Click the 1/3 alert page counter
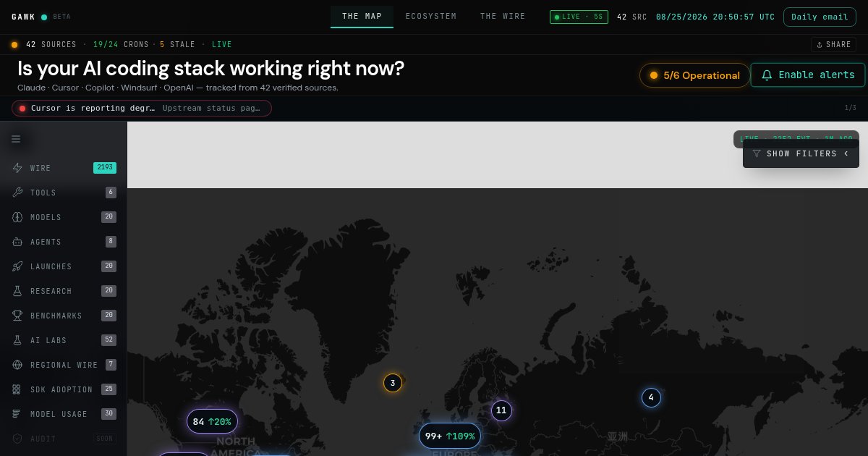Image resolution: width=868 pixels, height=456 pixels. 850,108
